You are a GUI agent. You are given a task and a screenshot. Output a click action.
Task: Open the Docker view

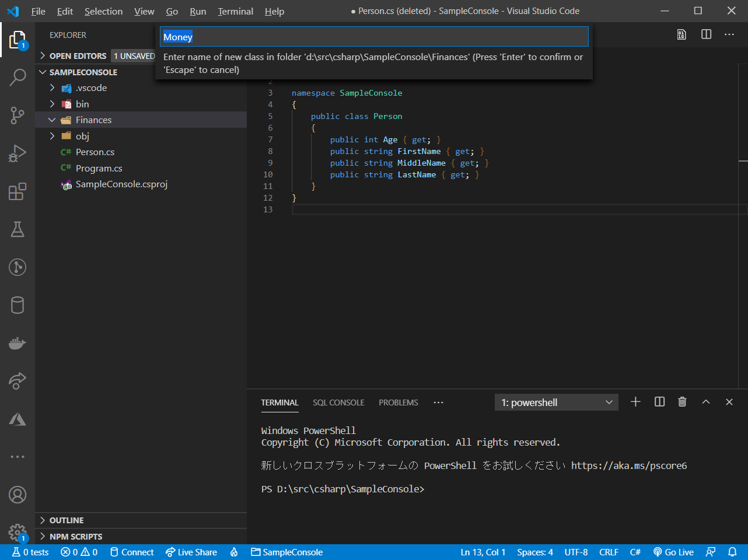pos(18,343)
